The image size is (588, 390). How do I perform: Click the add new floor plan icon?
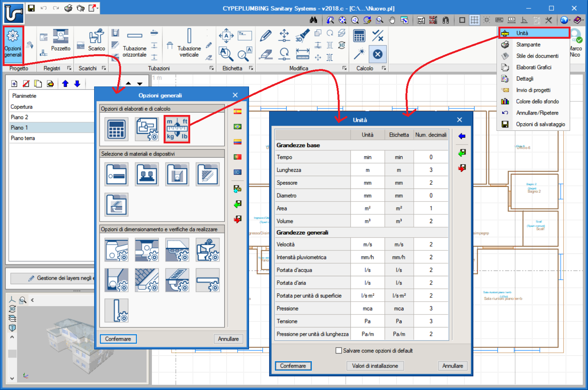pos(14,84)
